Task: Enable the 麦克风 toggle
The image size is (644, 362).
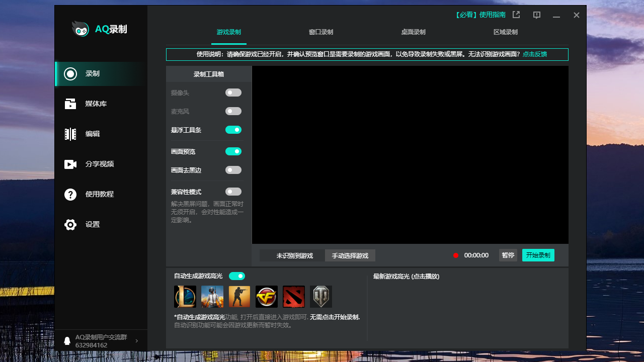Action: [x=233, y=111]
